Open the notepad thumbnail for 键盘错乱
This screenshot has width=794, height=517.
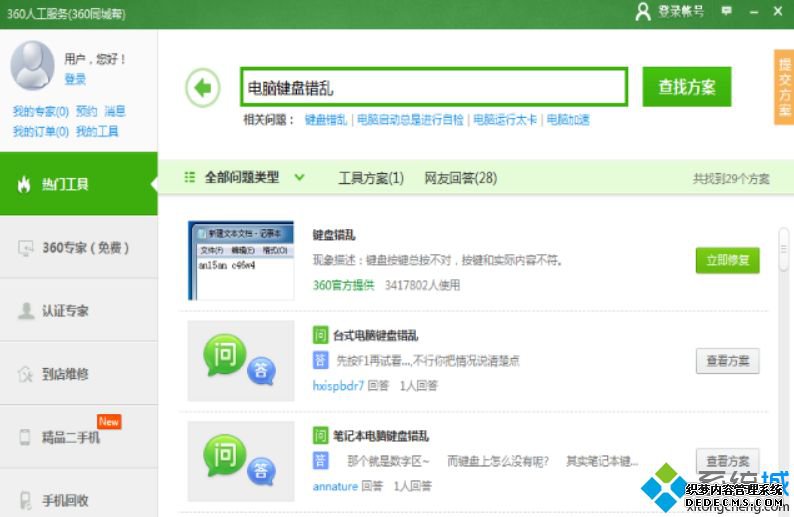point(241,260)
